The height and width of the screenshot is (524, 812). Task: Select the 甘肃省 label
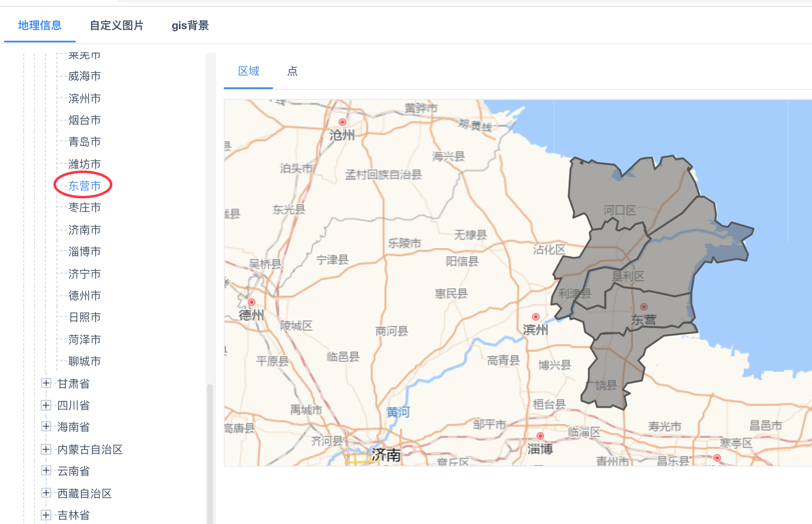point(74,383)
